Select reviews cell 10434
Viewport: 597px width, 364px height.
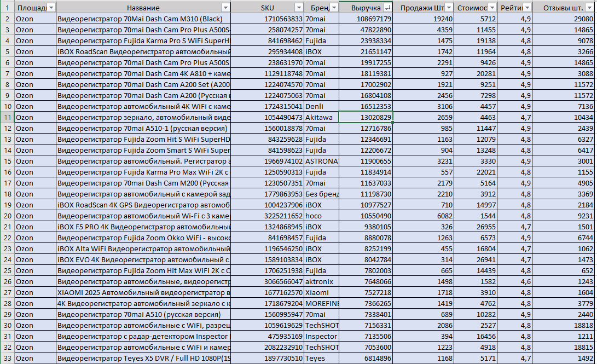(564, 117)
